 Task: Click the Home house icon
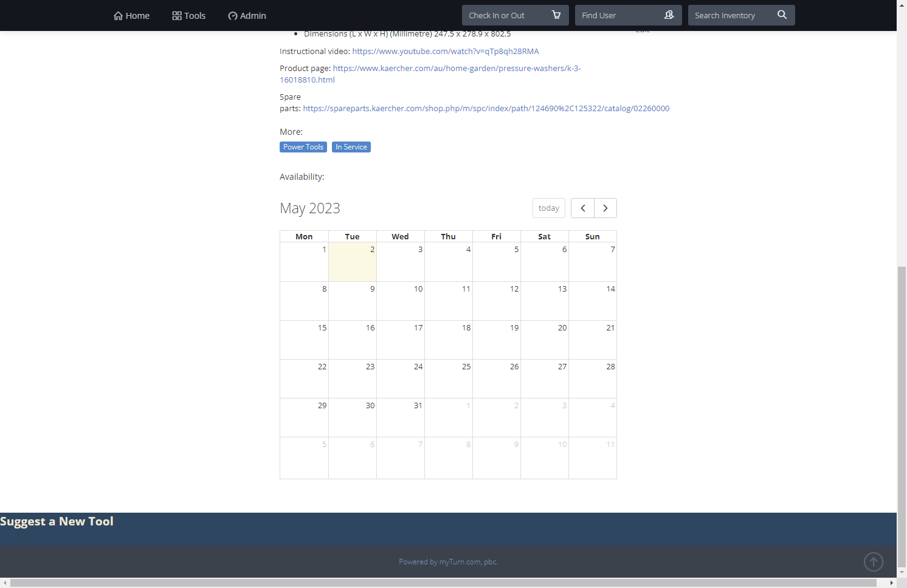pos(118,16)
